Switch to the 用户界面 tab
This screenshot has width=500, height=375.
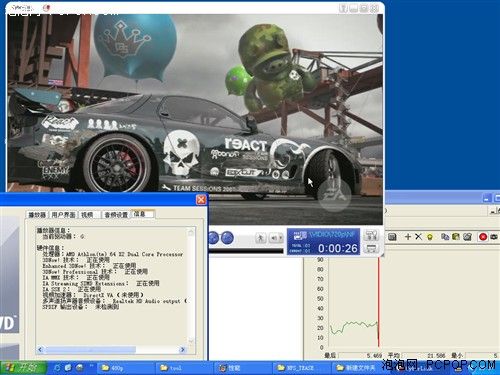pos(63,215)
